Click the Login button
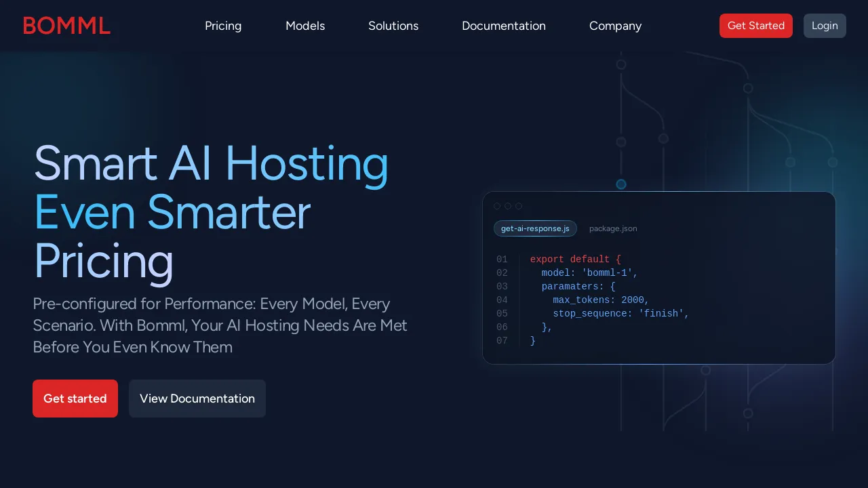The image size is (868, 488). coord(825,26)
